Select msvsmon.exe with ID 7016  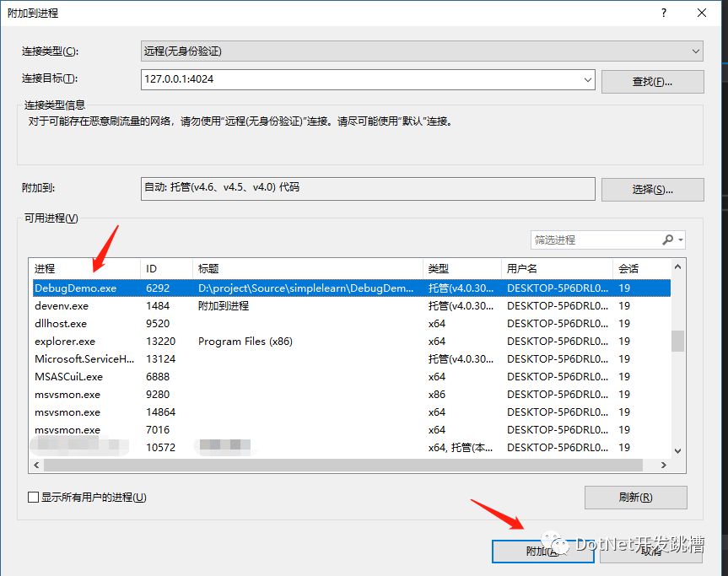[x=352, y=430]
